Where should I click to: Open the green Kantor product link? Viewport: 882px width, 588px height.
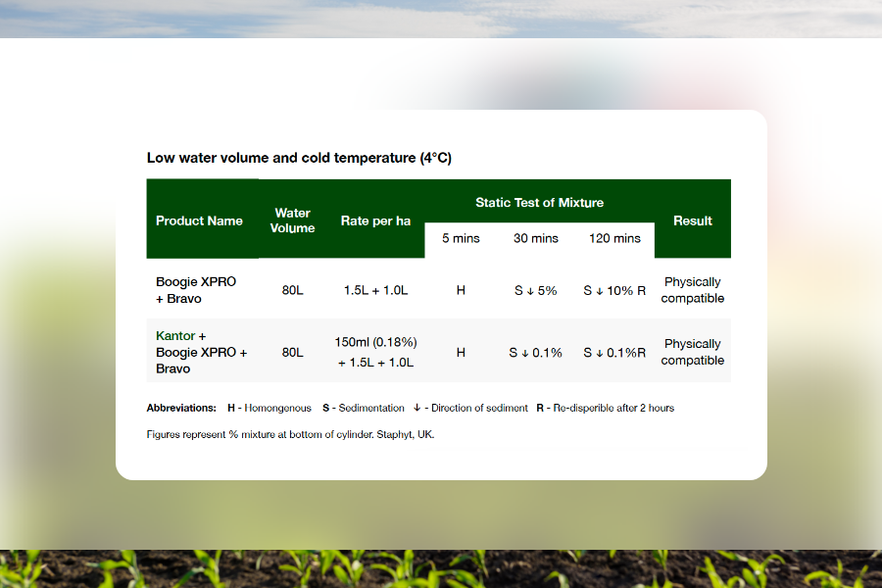(x=175, y=336)
